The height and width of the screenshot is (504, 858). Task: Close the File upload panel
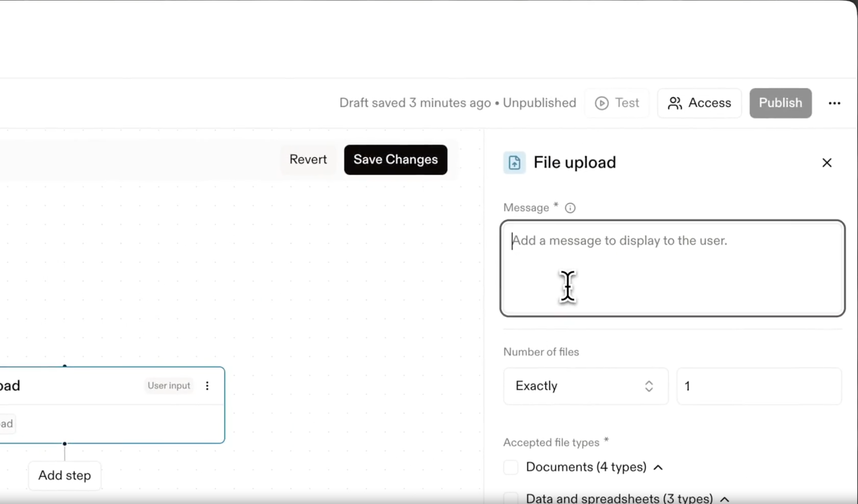(x=826, y=163)
